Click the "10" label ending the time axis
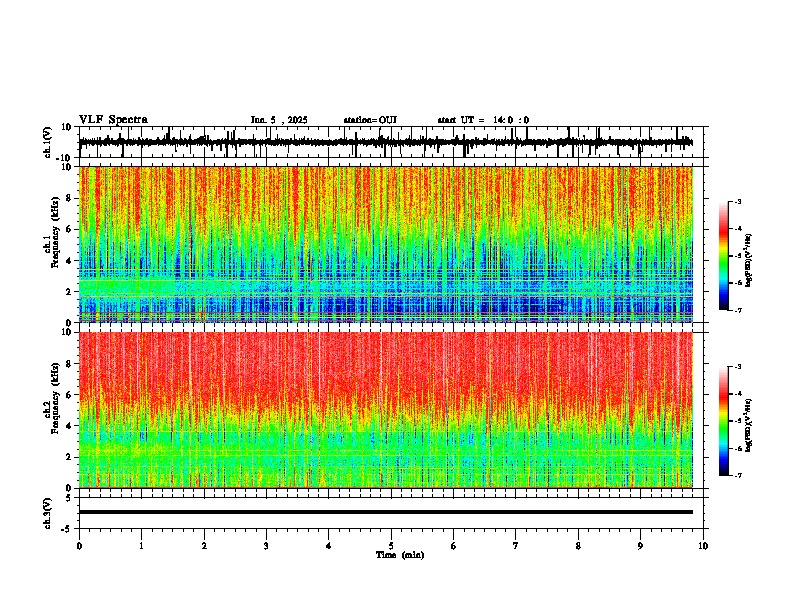This screenshot has width=792, height=612. click(x=703, y=546)
